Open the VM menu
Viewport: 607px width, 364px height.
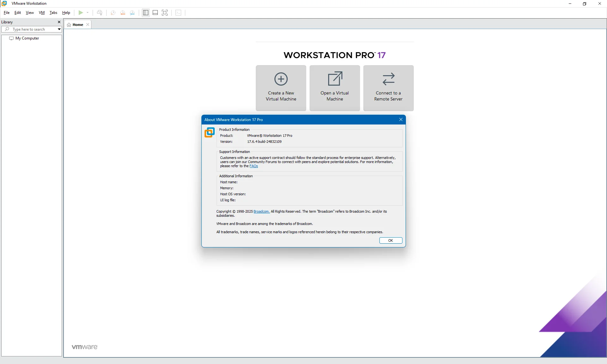42,13
